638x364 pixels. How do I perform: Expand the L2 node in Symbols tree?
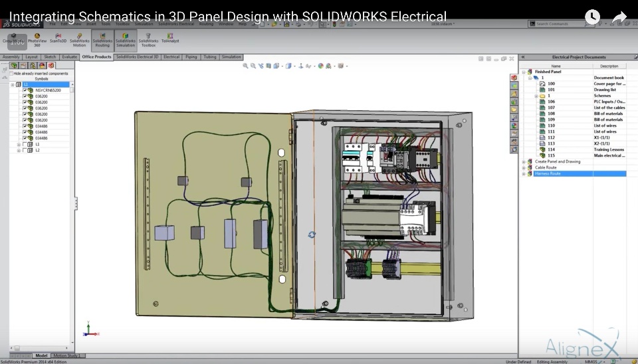[x=19, y=151]
